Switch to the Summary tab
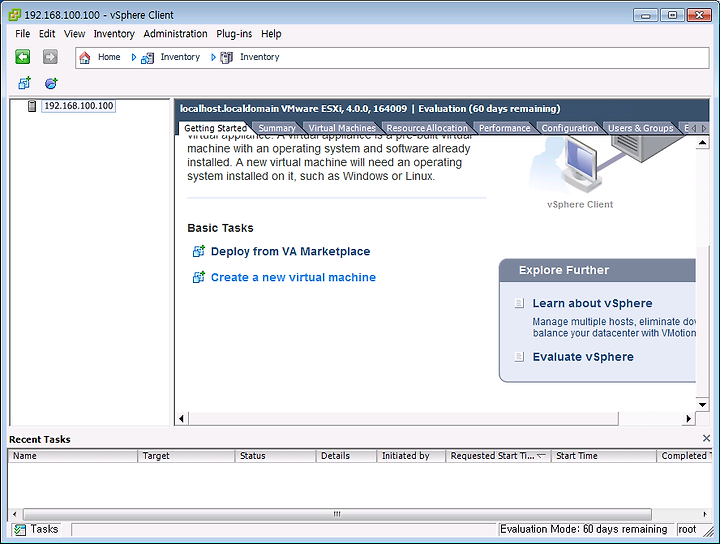720x544 pixels. (x=277, y=128)
